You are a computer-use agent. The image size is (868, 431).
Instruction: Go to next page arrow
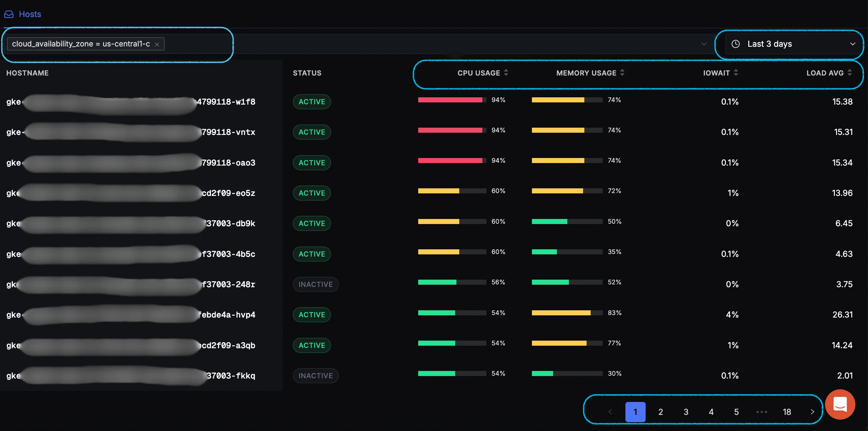pos(812,411)
